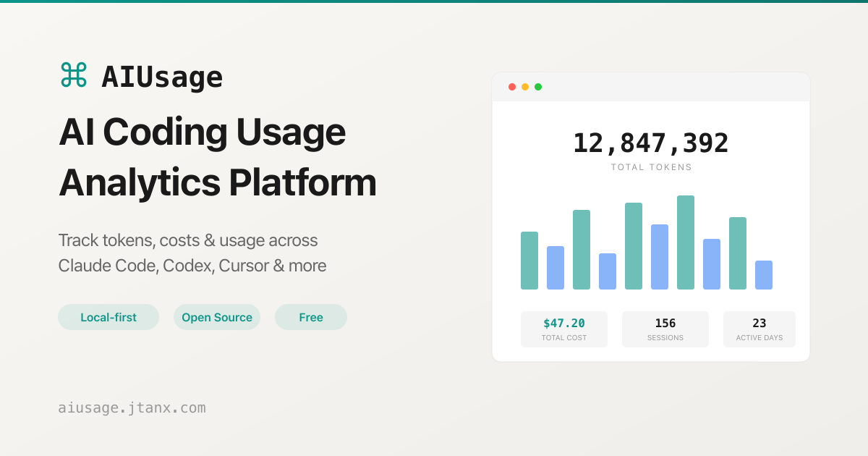Screen dimensions: 868x456
Task: Click the Local-first pill badge
Action: pyautogui.click(x=109, y=317)
